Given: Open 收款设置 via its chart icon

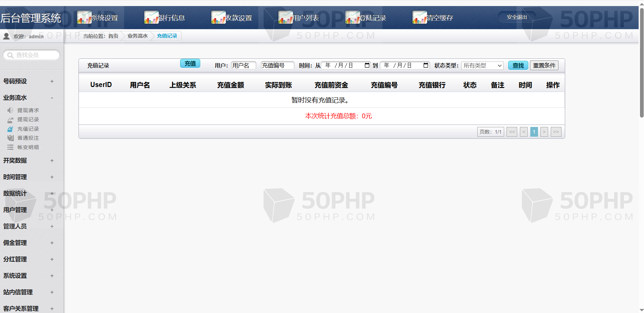Looking at the screenshot, I should point(218,17).
